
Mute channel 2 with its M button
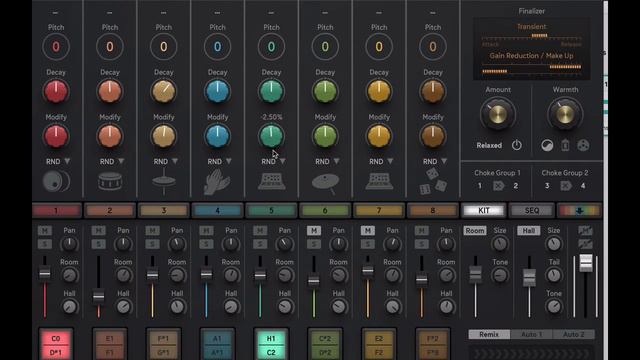click(x=98, y=231)
